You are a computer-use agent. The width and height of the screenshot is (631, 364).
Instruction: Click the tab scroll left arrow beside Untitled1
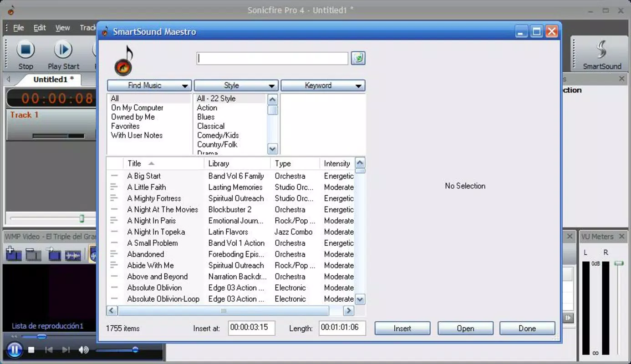[8, 79]
